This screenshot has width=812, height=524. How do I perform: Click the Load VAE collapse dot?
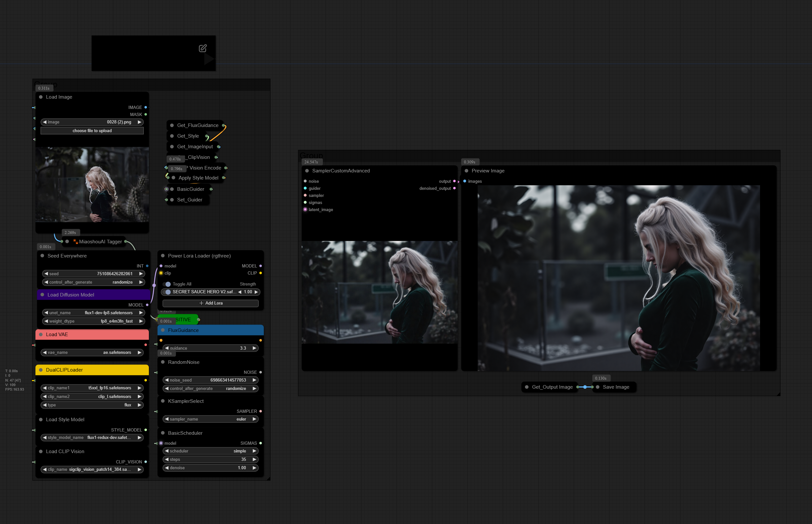click(41, 335)
